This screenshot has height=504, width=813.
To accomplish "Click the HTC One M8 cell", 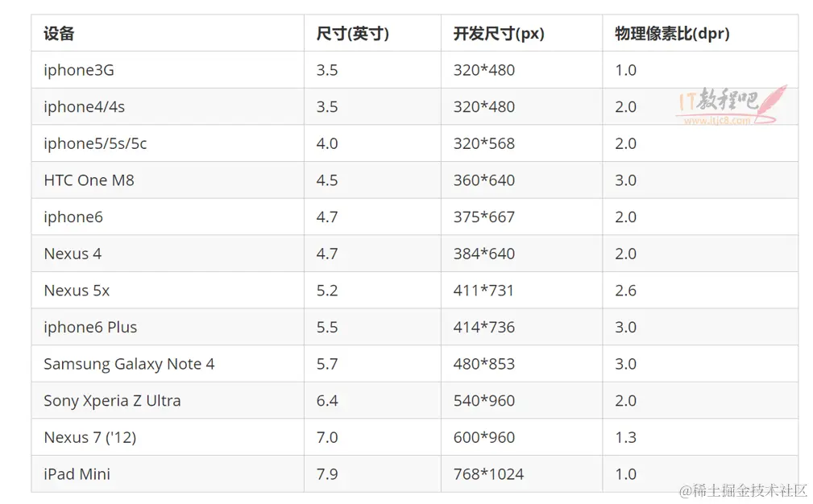I will (89, 180).
